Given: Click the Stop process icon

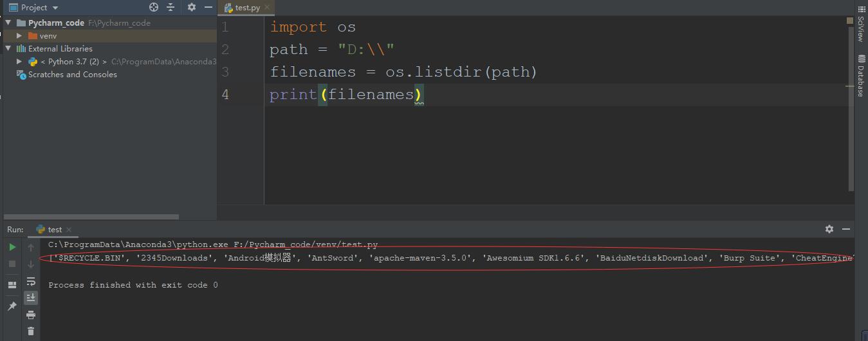Looking at the screenshot, I should click(12, 264).
